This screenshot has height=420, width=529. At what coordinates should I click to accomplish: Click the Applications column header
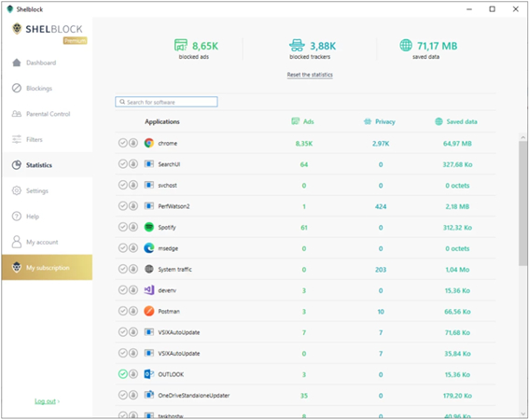coord(162,121)
